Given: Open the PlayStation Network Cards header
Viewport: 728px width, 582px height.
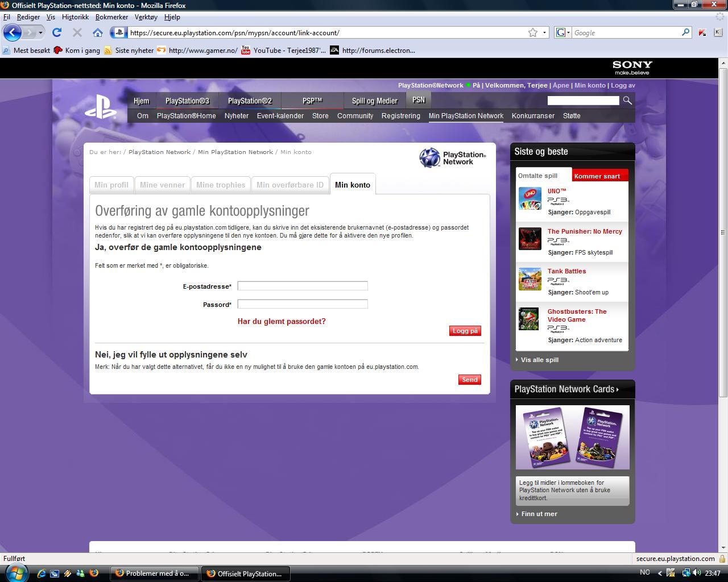Looking at the screenshot, I should click(x=566, y=389).
